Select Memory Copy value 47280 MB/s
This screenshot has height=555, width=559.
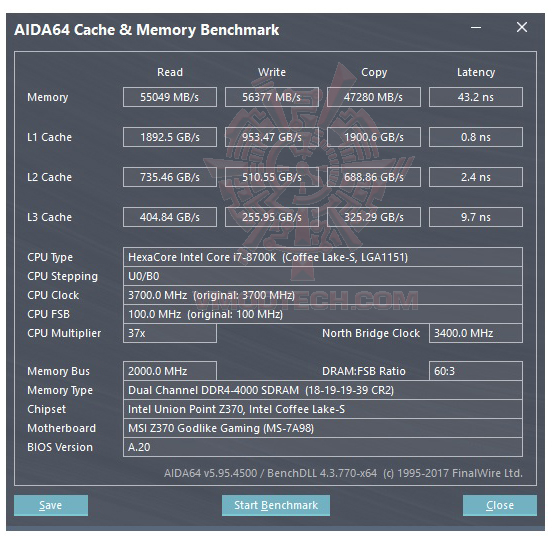coord(374,97)
